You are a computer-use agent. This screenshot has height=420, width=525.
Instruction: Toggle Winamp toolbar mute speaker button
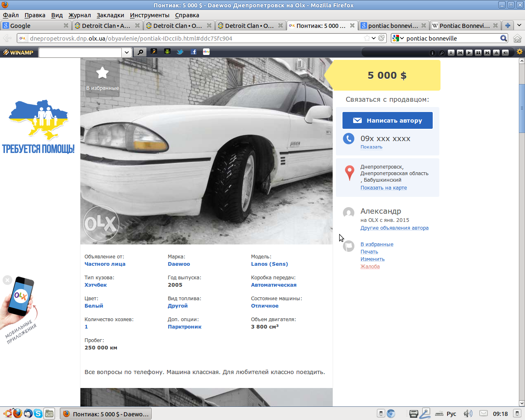[505, 52]
